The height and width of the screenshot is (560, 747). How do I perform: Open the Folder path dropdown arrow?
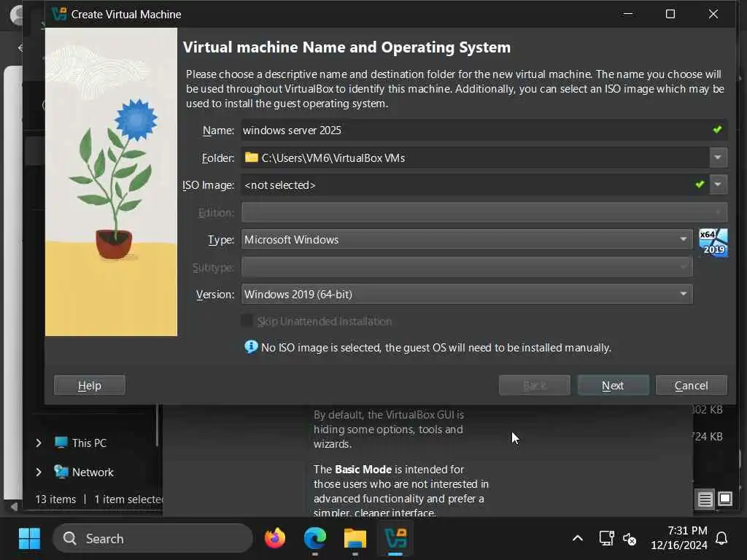(x=719, y=157)
